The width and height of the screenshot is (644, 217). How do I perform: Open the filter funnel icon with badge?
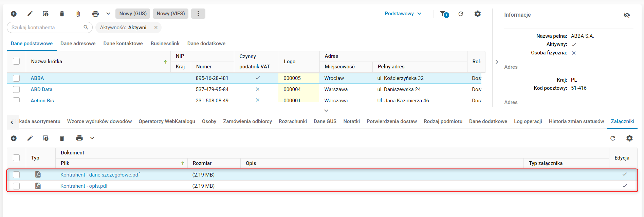click(444, 14)
